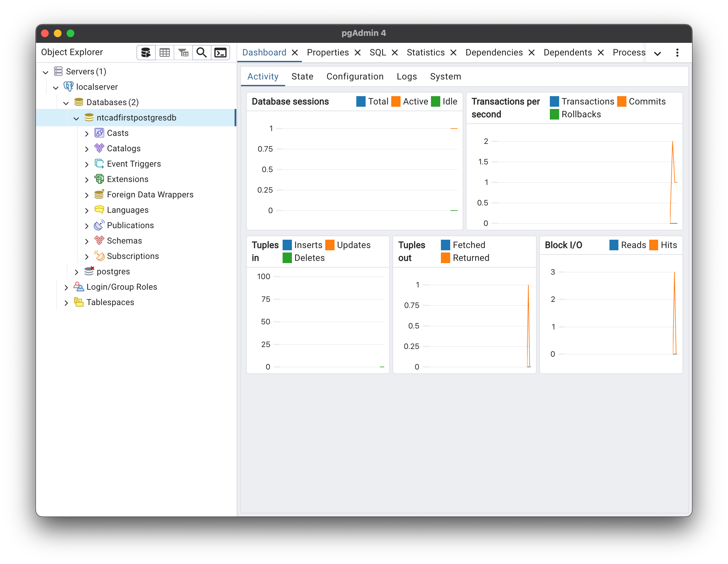Open View Data grid icon in Object Explorer
The height and width of the screenshot is (564, 728).
[x=165, y=53]
